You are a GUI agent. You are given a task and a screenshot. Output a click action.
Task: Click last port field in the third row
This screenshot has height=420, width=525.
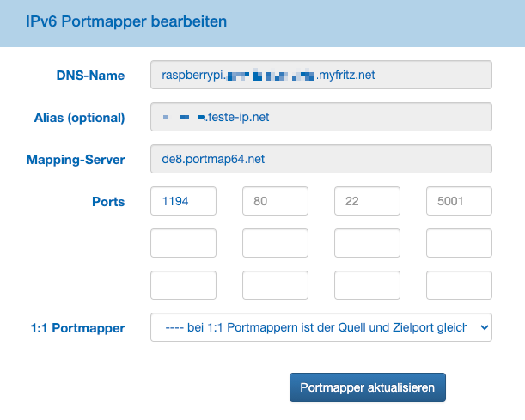coord(459,285)
